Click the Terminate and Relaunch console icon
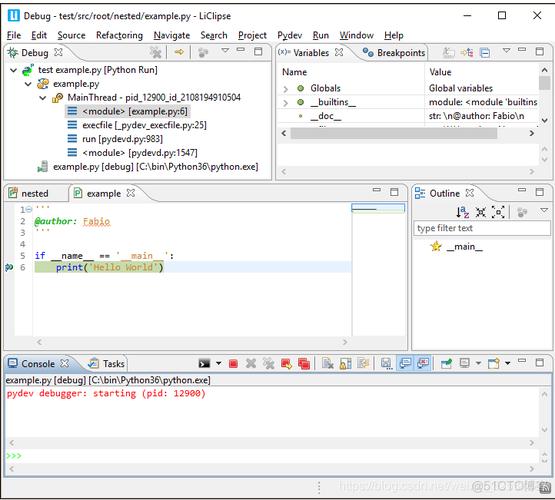 [x=286, y=364]
